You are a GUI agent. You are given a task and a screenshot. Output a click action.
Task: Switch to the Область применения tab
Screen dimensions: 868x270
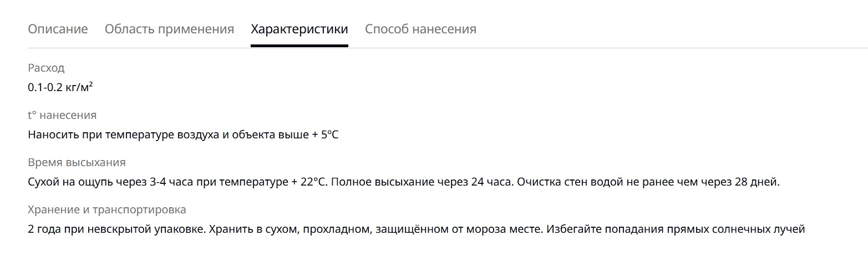(169, 29)
